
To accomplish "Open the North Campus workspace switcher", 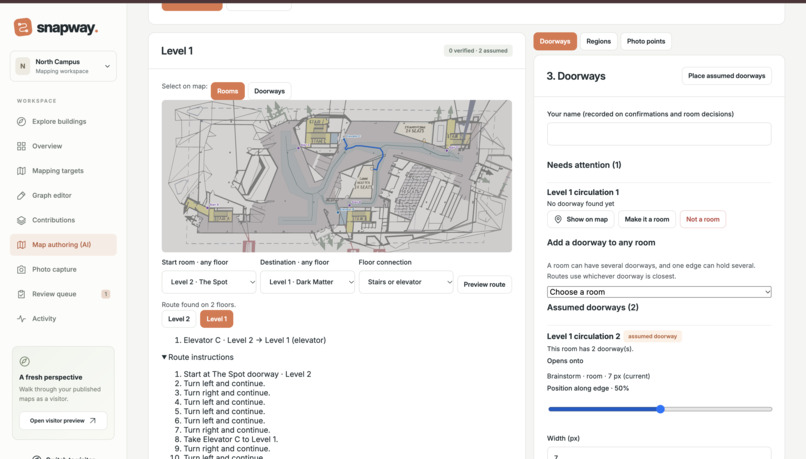I will coord(63,66).
